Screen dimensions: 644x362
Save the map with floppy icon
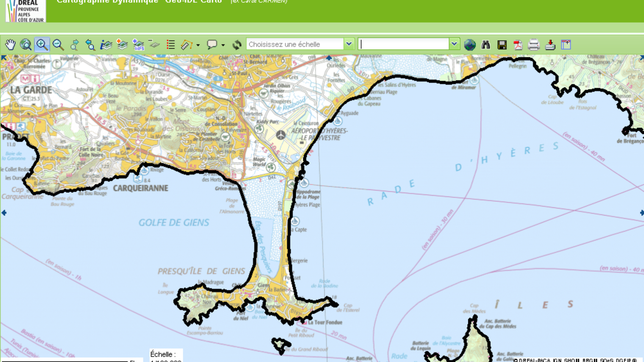tap(502, 45)
